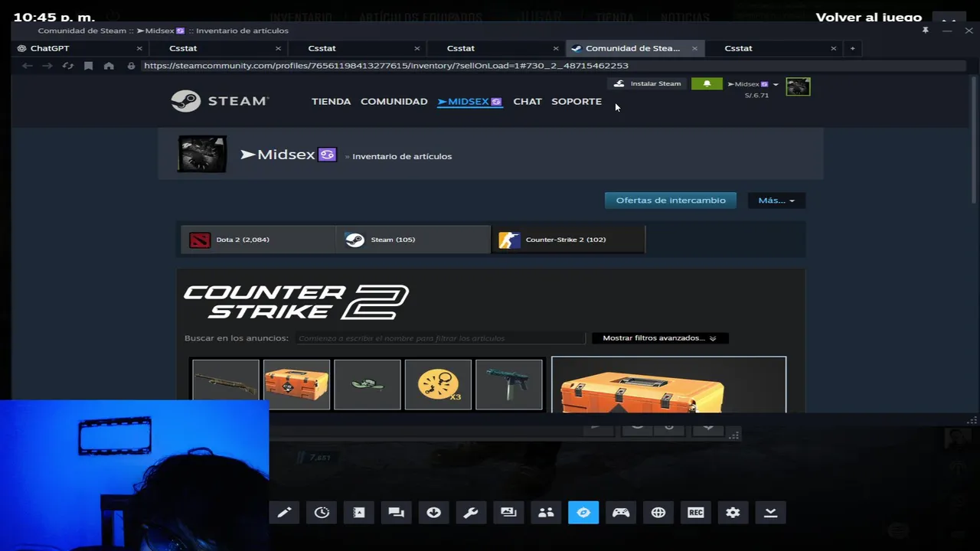Open the controller gamepad icon in overlay toolbar

pos(621,513)
